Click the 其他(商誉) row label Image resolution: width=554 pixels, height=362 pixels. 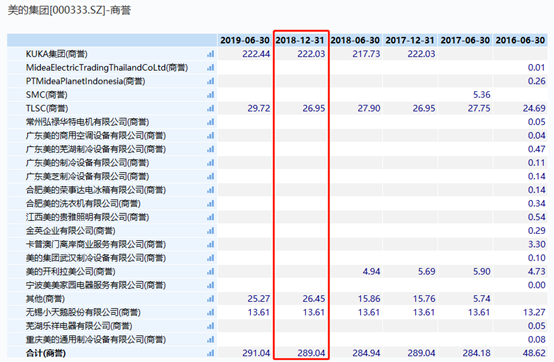pos(45,299)
